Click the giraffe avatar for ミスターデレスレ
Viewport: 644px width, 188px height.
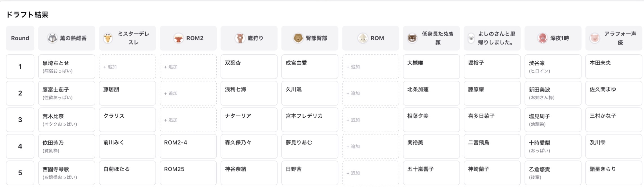click(x=108, y=38)
